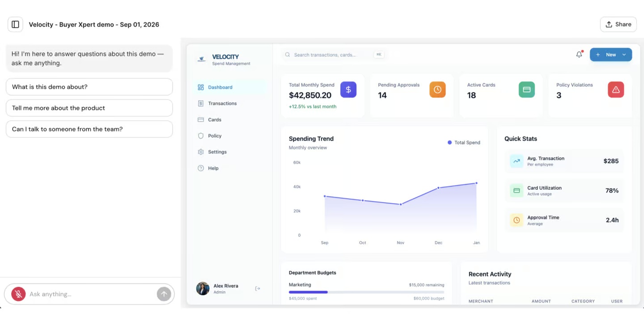
Task: Click the Card Utilization card icon
Action: [x=517, y=191]
